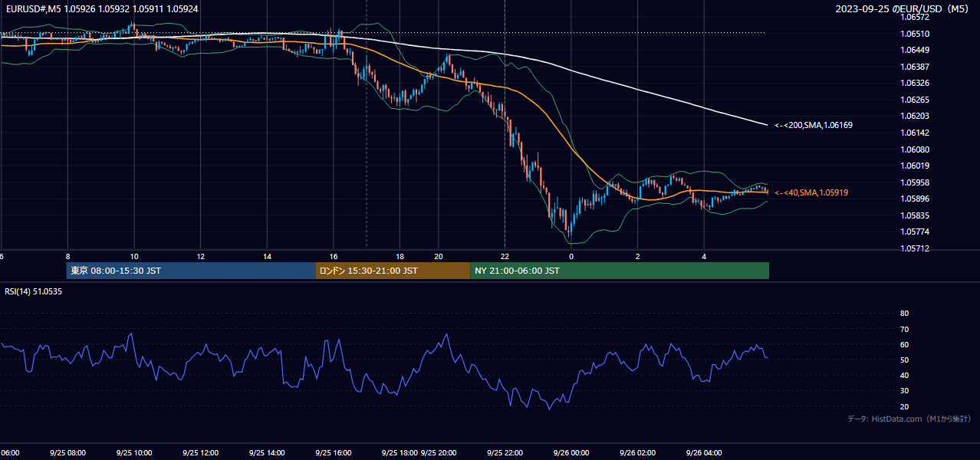The image size is (980, 460).
Task: Click price axis label 1.06510
Action: tap(915, 34)
